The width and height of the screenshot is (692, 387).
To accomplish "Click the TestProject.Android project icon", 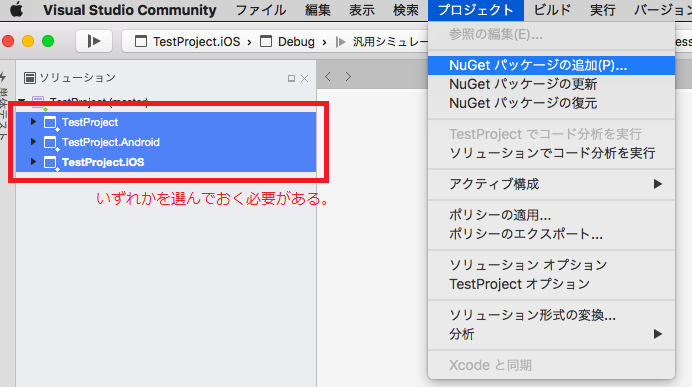I will pos(50,143).
